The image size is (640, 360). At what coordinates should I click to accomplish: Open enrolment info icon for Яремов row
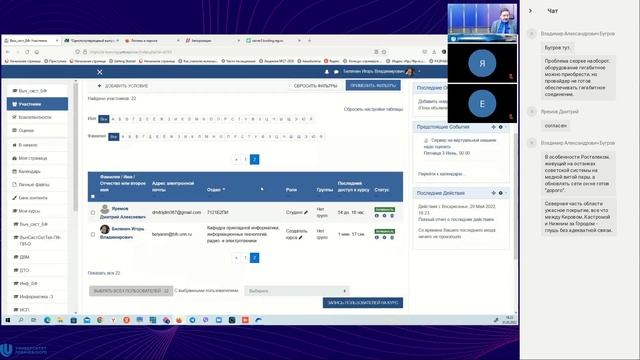tap(377, 216)
